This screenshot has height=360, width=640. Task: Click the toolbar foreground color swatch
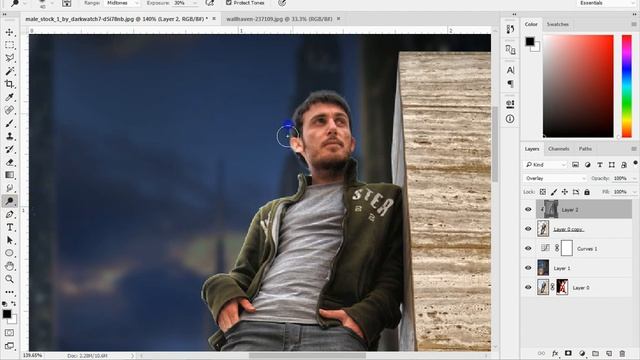coord(7,313)
